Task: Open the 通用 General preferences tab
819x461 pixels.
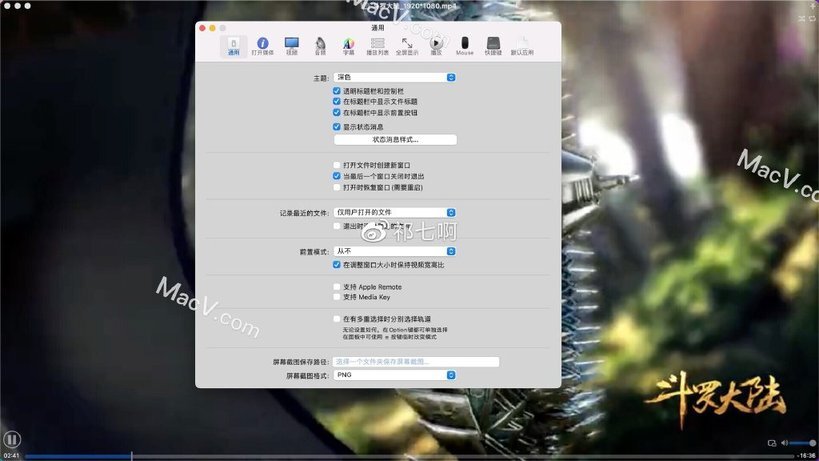Action: tap(233, 46)
